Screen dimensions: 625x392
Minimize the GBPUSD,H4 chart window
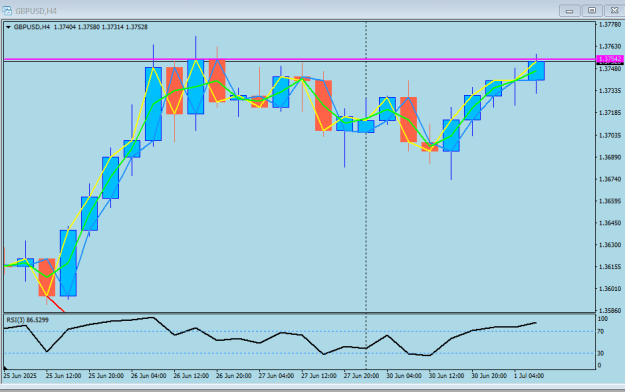pyautogui.click(x=569, y=11)
